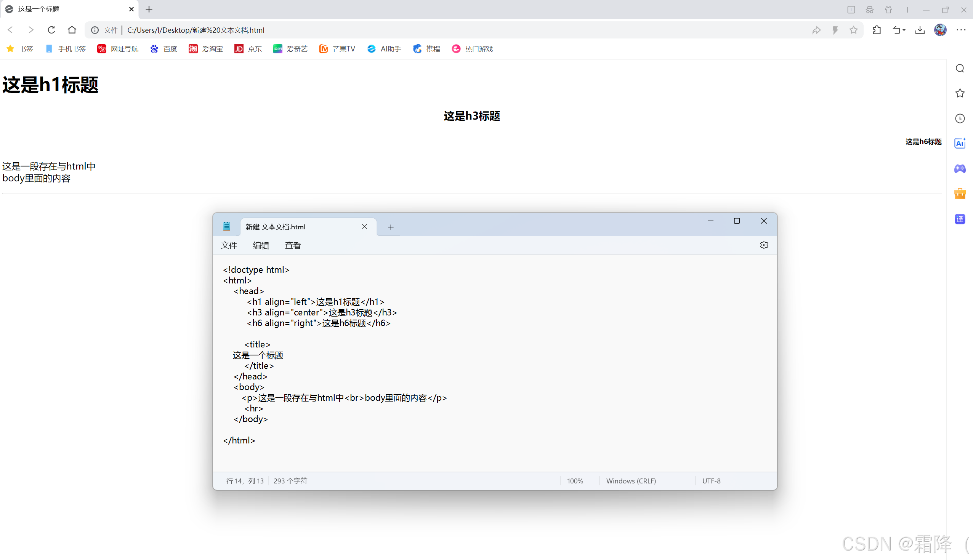Open the AI assistant sidebar icon
This screenshot has width=973, height=560.
tap(960, 144)
